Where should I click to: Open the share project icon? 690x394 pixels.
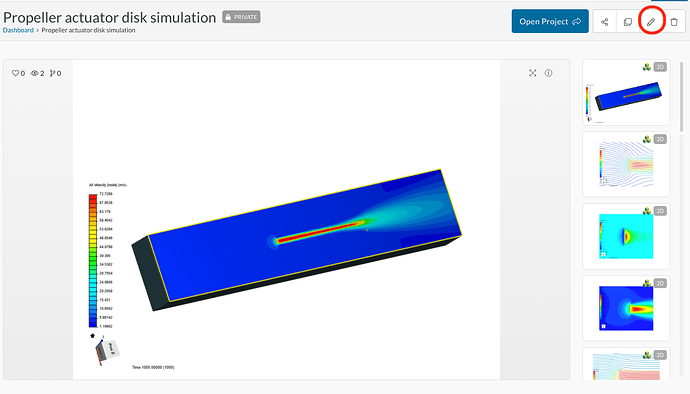(x=605, y=22)
